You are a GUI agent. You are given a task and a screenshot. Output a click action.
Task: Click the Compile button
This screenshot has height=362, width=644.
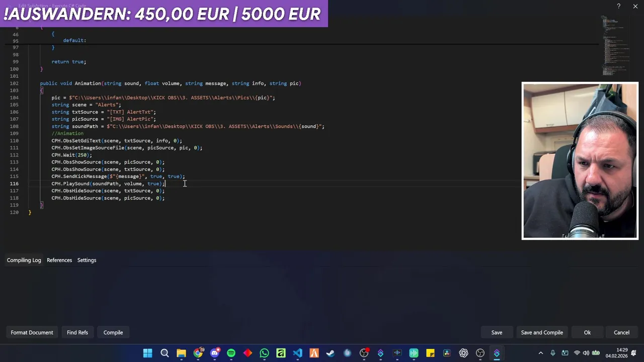[113, 332]
